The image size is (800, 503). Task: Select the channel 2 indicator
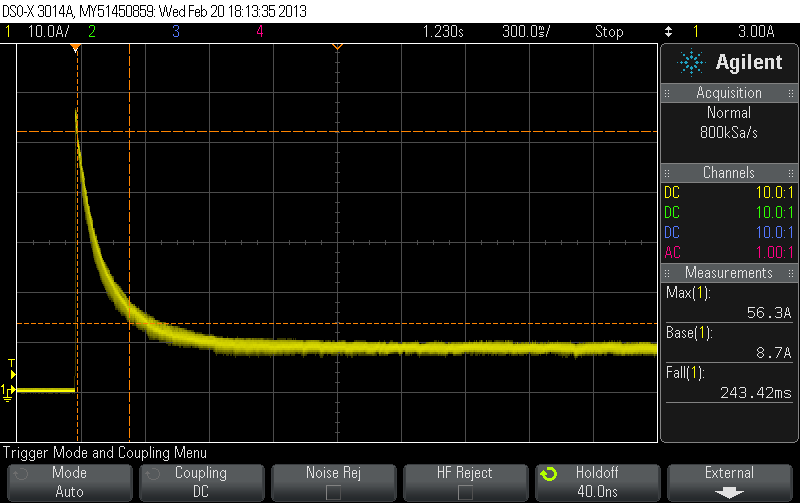[x=92, y=32]
